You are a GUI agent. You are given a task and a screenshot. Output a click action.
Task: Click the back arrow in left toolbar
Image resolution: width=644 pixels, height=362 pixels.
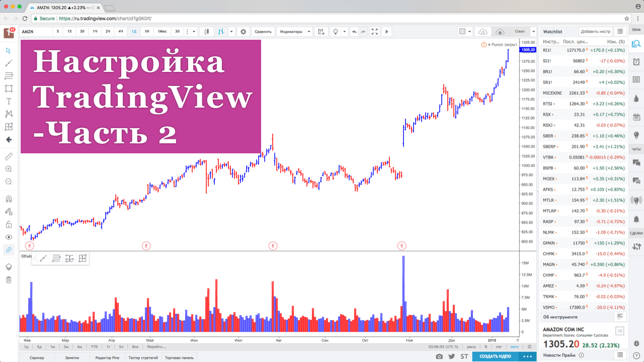pyautogui.click(x=9, y=140)
